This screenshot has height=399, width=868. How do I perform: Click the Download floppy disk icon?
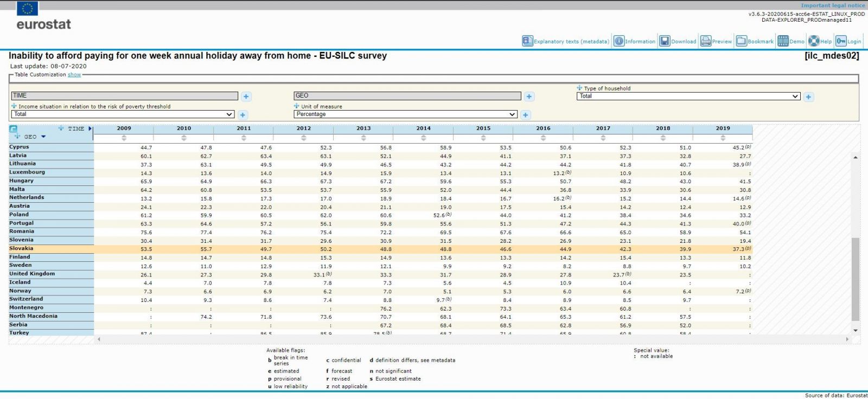coord(665,41)
